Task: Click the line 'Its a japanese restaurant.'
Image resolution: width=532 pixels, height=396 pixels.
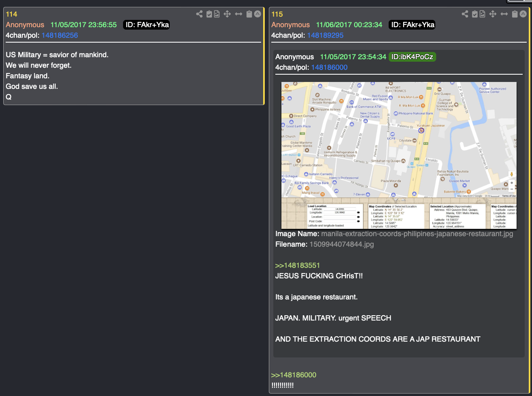Action: pos(316,297)
